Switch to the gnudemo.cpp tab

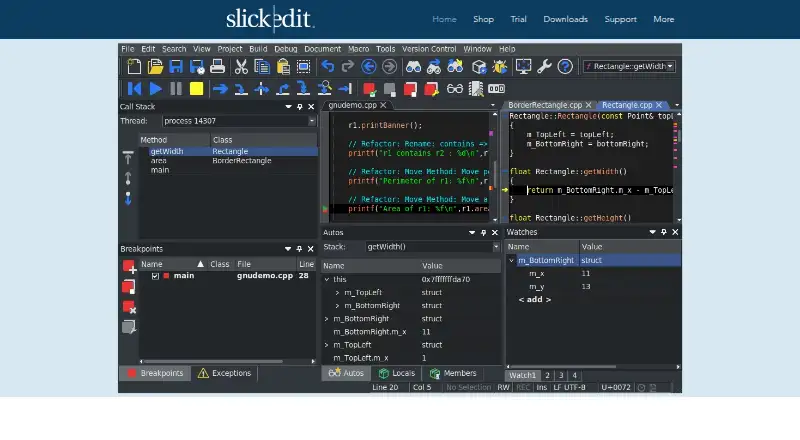[x=353, y=105]
